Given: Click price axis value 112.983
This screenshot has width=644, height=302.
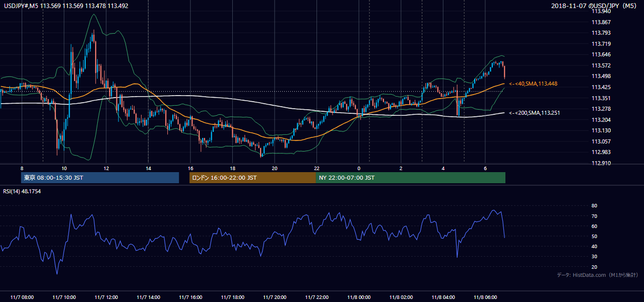Looking at the screenshot, I should (x=601, y=152).
